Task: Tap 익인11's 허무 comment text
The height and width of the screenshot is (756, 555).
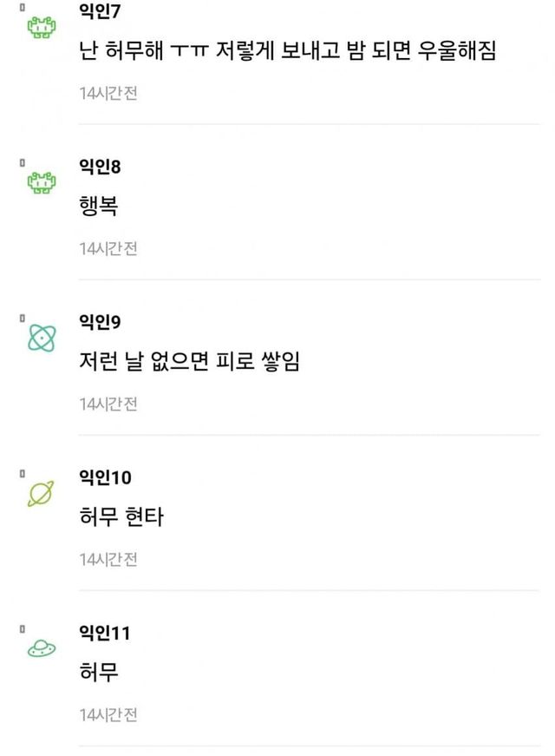Action: (98, 673)
